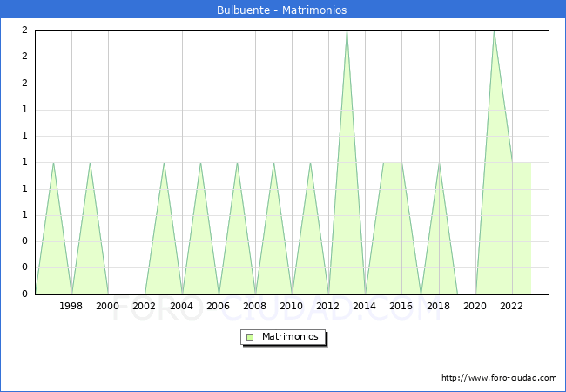This screenshot has width=566, height=392.
Task: Click the chart title Bulbuente - Matrimonios
Action: 282,10
